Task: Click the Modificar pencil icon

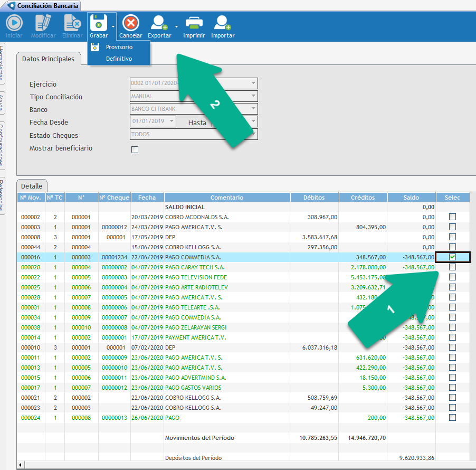Action: (x=43, y=23)
